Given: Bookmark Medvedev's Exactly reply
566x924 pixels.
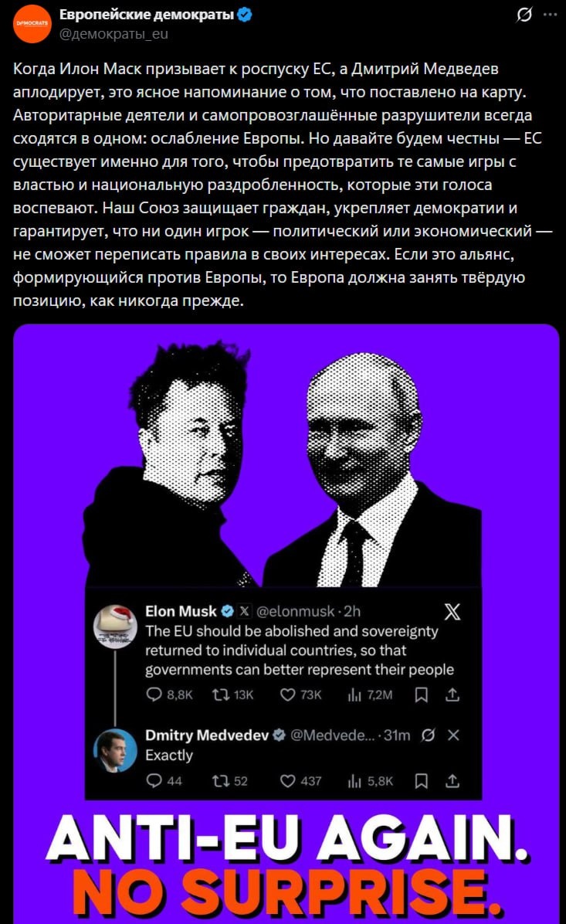Looking at the screenshot, I should pos(421,781).
